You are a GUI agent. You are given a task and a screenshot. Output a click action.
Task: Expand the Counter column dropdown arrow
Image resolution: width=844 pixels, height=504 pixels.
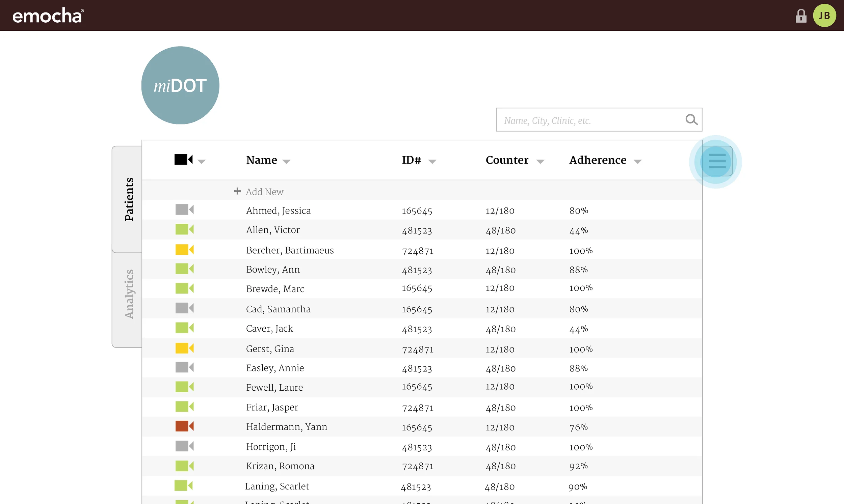pos(540,162)
